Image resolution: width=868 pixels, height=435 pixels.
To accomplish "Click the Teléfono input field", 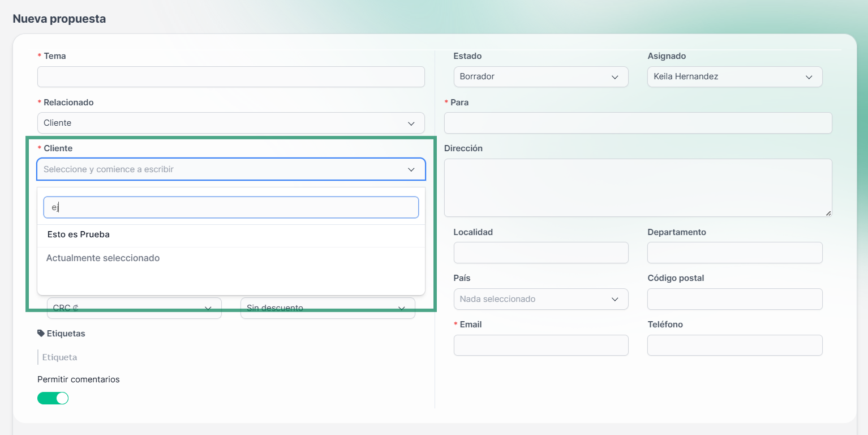I will (x=734, y=345).
